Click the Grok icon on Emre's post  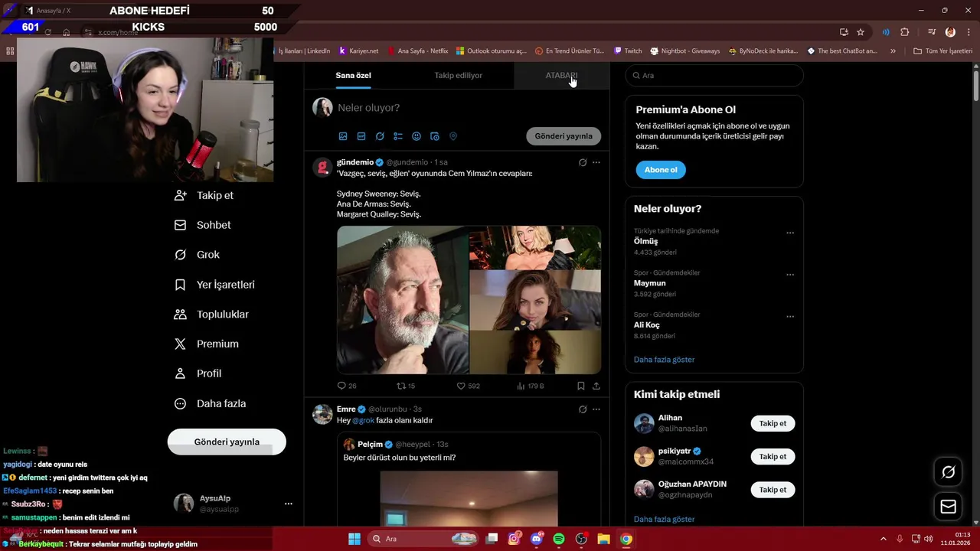[583, 409]
